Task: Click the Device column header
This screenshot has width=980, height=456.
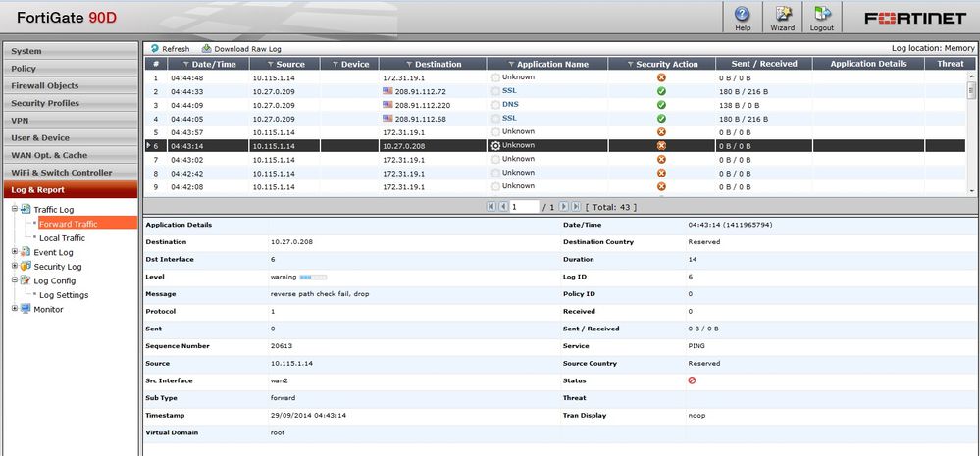Action: click(x=349, y=64)
